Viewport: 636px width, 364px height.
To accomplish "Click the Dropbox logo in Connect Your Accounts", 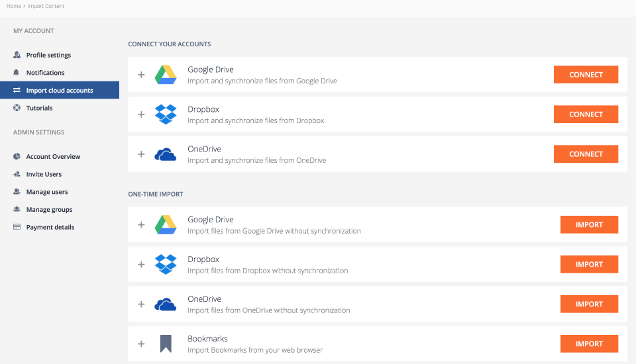I will (x=166, y=114).
